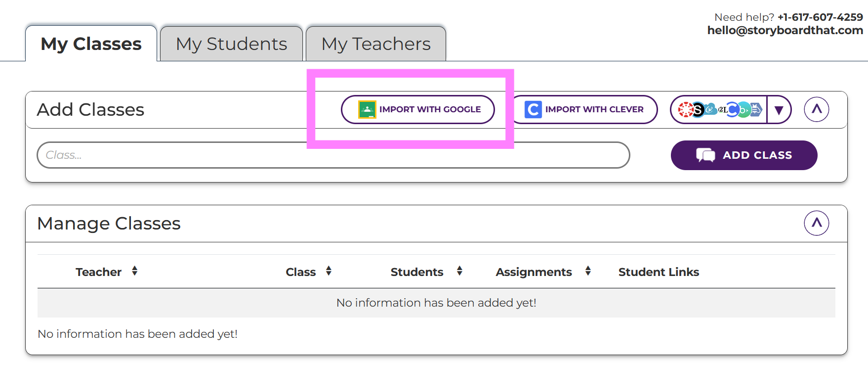The width and height of the screenshot is (868, 365).
Task: Collapse the Add Classes section
Action: (x=816, y=109)
